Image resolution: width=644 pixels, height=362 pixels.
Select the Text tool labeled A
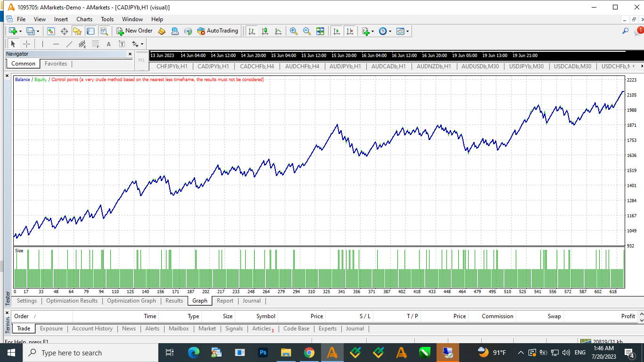(x=108, y=44)
